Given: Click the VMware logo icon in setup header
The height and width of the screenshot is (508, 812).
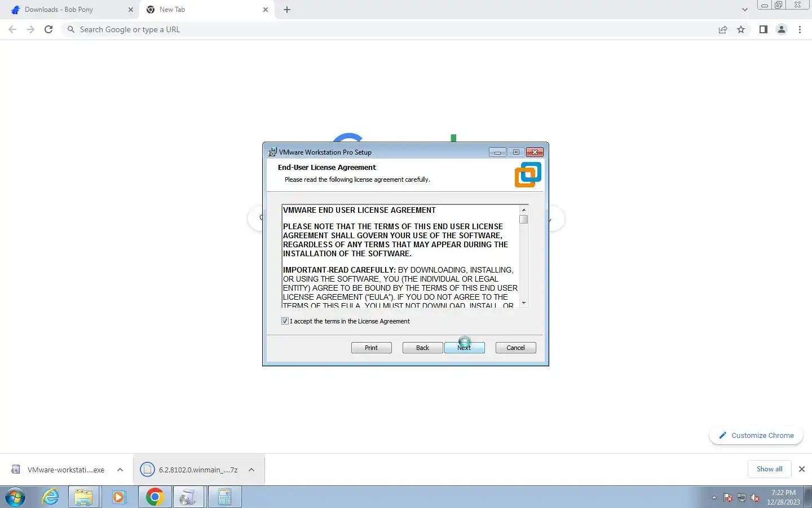Looking at the screenshot, I should tap(528, 174).
